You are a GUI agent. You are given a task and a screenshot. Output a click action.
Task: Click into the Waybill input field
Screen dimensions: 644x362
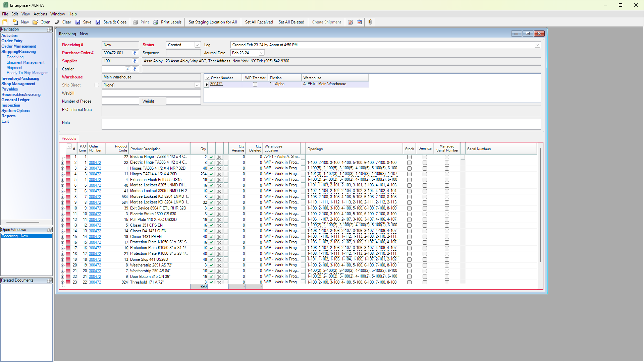(x=151, y=93)
